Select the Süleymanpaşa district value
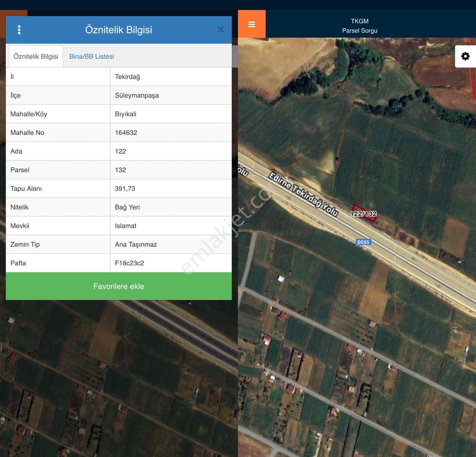476x457 pixels. click(137, 95)
